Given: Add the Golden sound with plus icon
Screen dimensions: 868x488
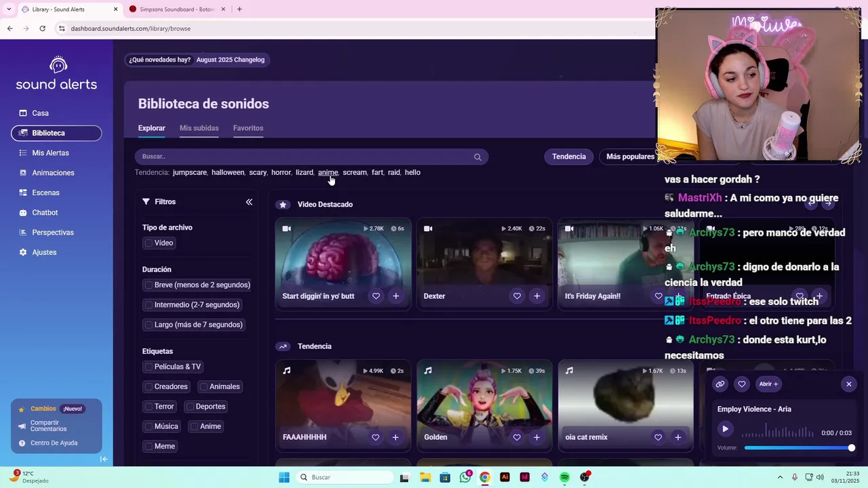Looking at the screenshot, I should pyautogui.click(x=536, y=437).
